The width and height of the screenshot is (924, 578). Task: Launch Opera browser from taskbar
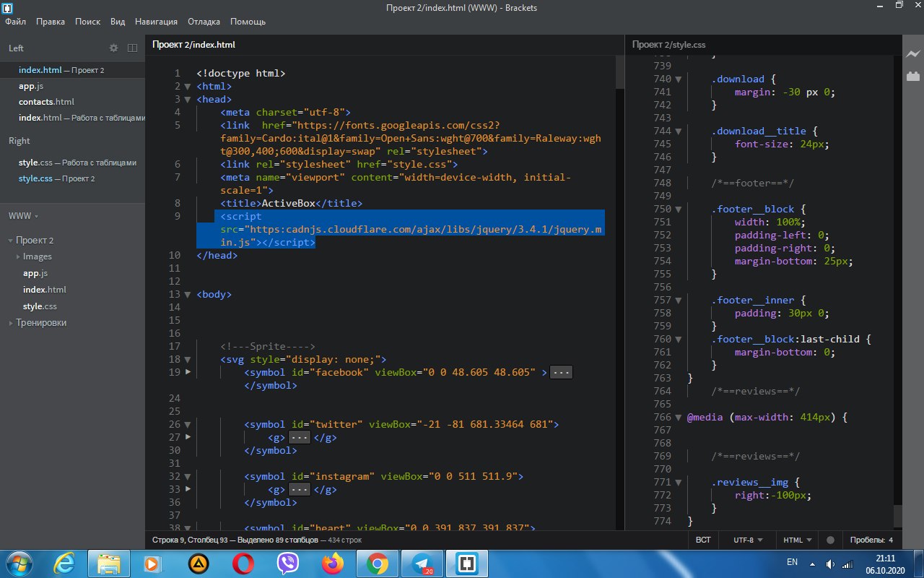pos(243,563)
